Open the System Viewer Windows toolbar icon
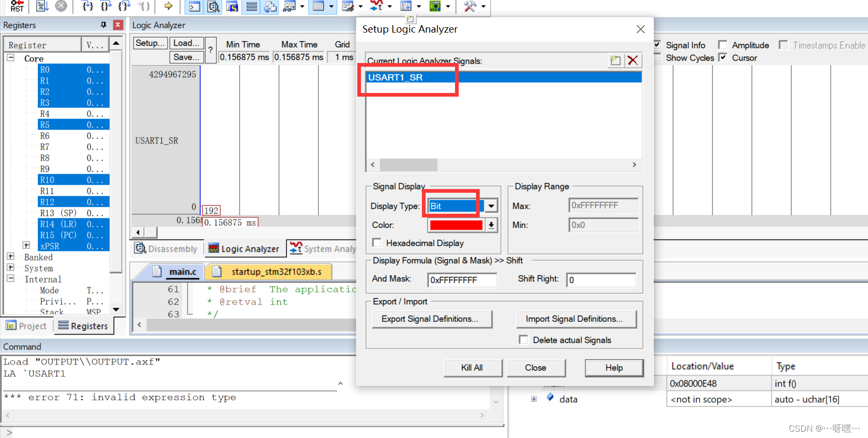 pyautogui.click(x=435, y=6)
